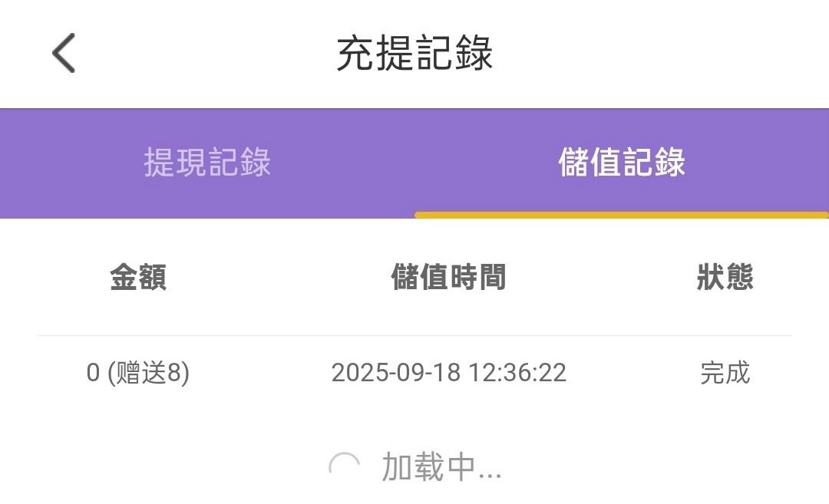
Task: Click the 金額 column header
Action: (x=138, y=277)
